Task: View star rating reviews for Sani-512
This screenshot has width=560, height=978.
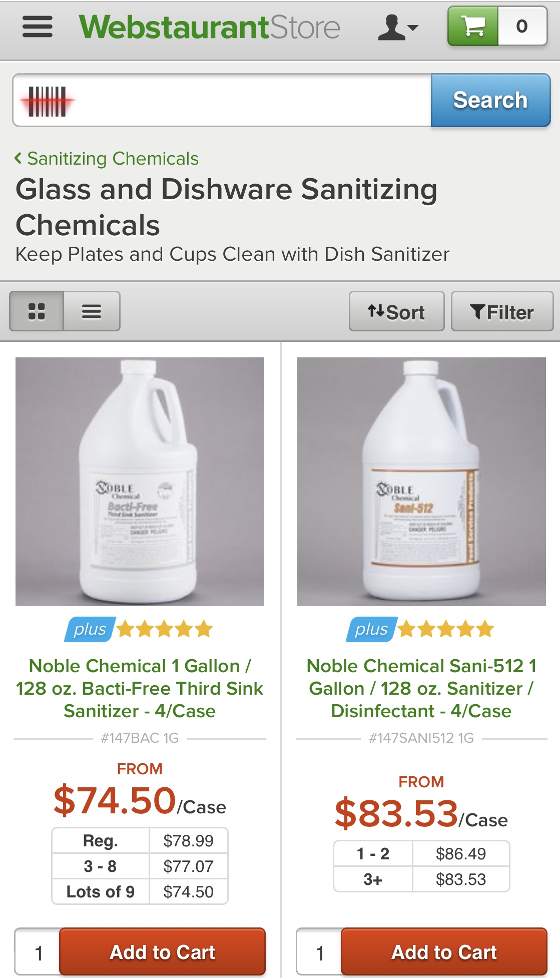Action: [446, 629]
